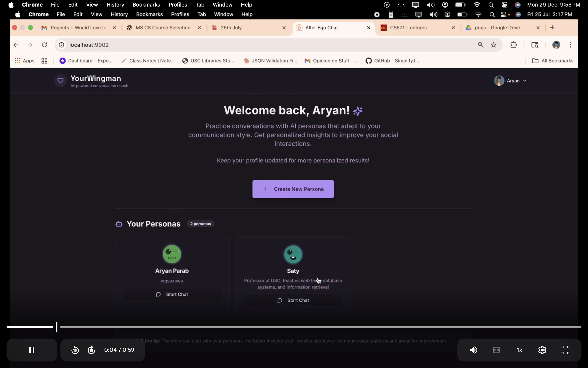This screenshot has height=368, width=588.
Task: Open the History menu in the top menu bar
Action: (115, 5)
